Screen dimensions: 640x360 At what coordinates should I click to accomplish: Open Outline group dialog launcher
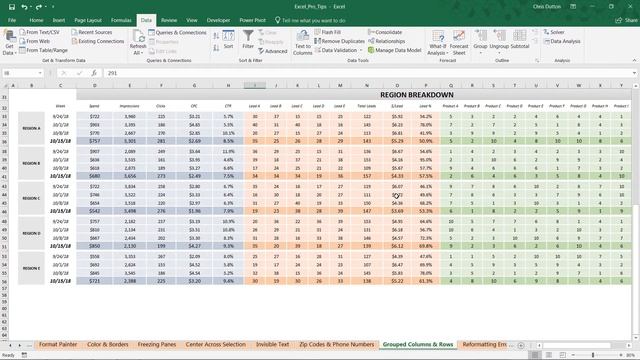click(537, 60)
